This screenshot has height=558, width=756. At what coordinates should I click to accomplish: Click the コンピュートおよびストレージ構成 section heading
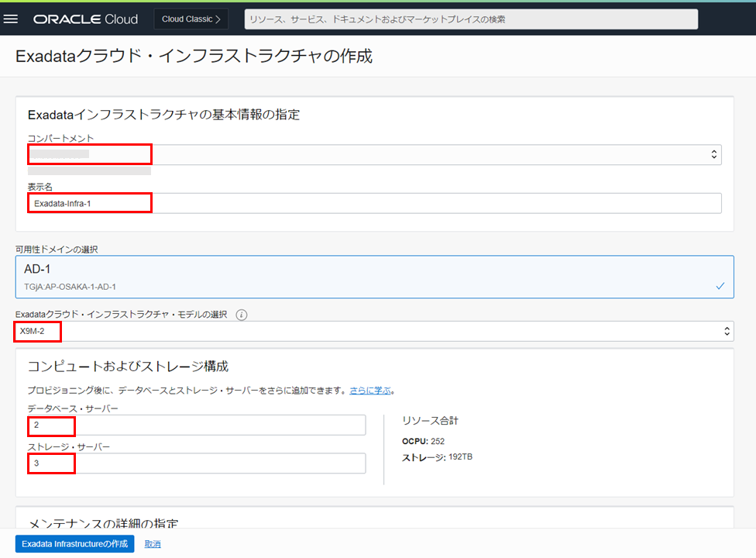click(x=128, y=366)
